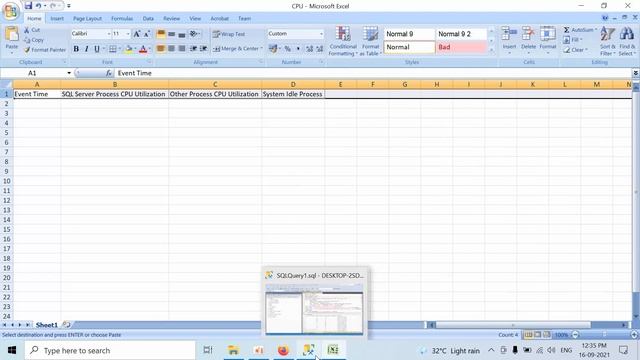Apply the Bad cell style
The width and height of the screenshot is (640, 360).
(x=461, y=47)
